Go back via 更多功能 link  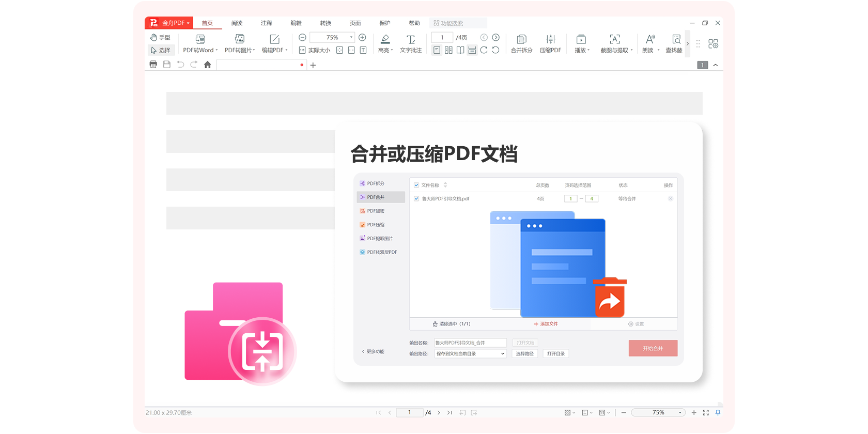click(373, 351)
